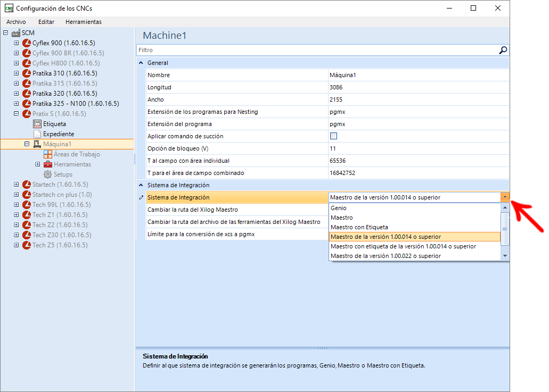The image size is (549, 392).
Task: Click the Startech (1.60.16.5) machine icon
Action: 27,185
